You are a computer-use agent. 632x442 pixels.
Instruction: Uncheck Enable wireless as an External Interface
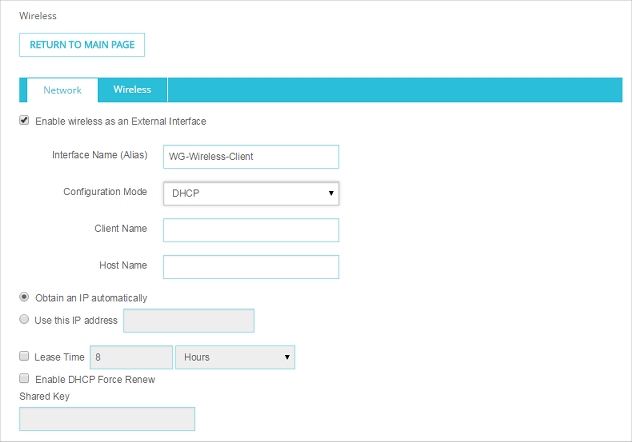(25, 121)
